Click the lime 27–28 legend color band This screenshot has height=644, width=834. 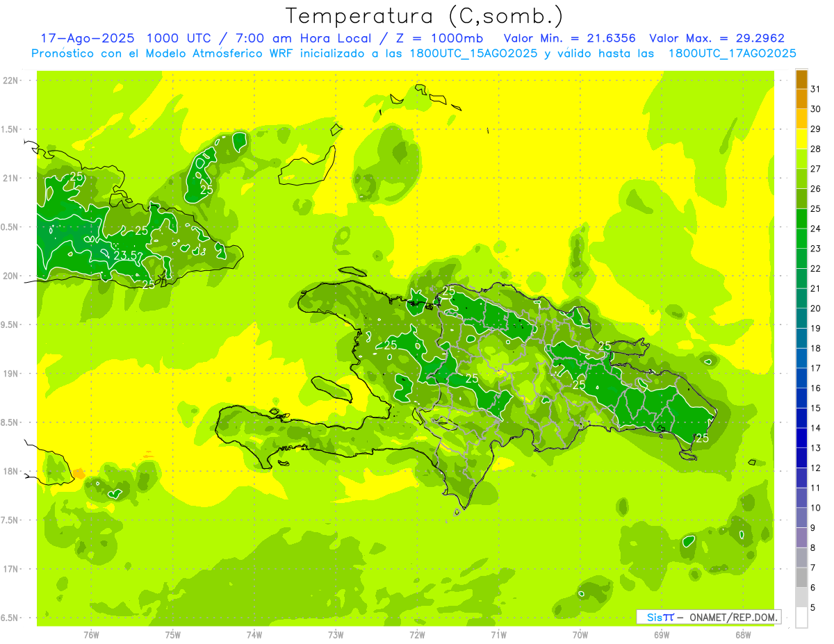pyautogui.click(x=801, y=159)
